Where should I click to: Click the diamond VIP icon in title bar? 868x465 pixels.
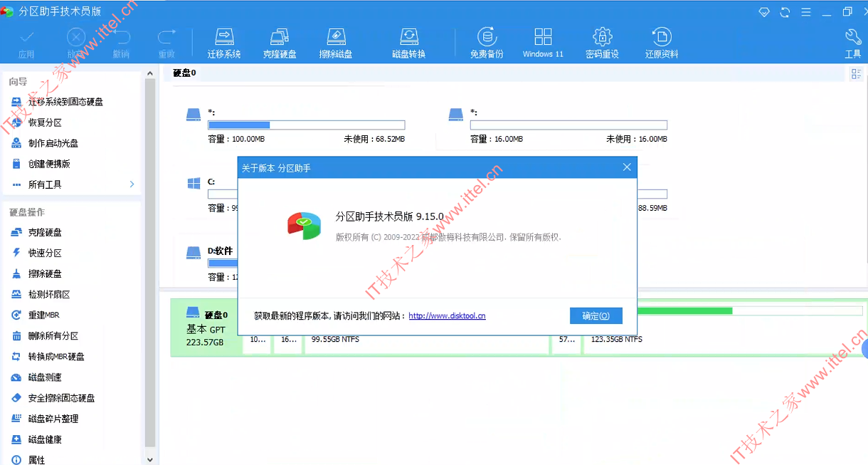point(765,12)
